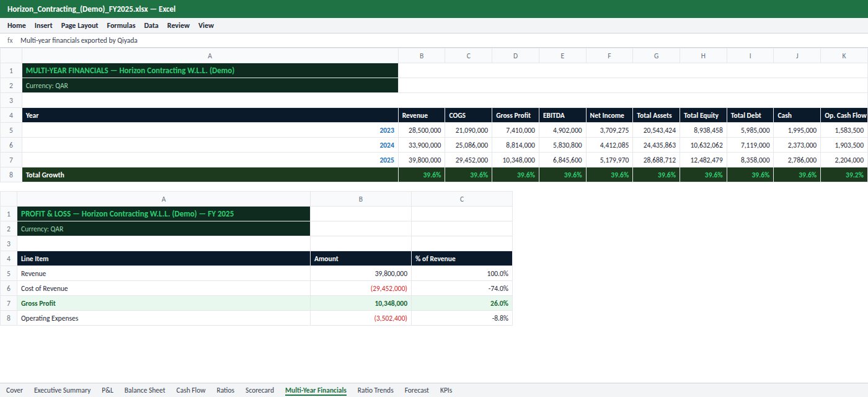Select column B header in top table
Image resolution: width=868 pixels, height=397 pixels.
tap(422, 56)
